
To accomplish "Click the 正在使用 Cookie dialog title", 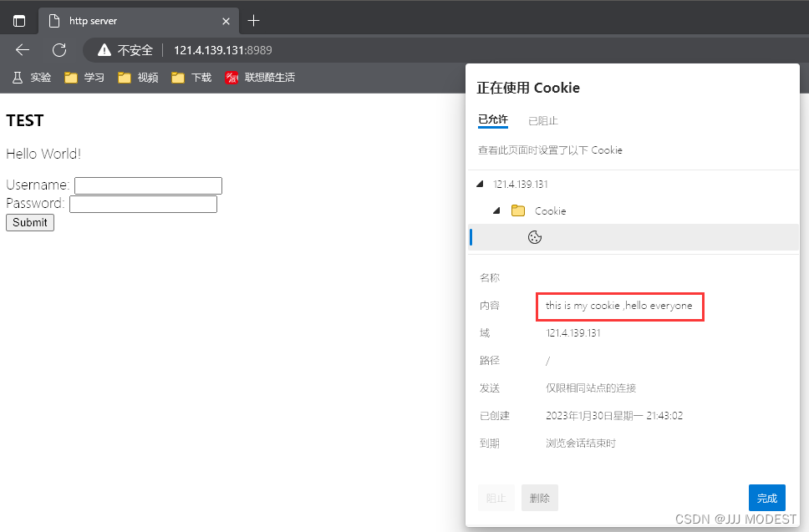I will [528, 88].
